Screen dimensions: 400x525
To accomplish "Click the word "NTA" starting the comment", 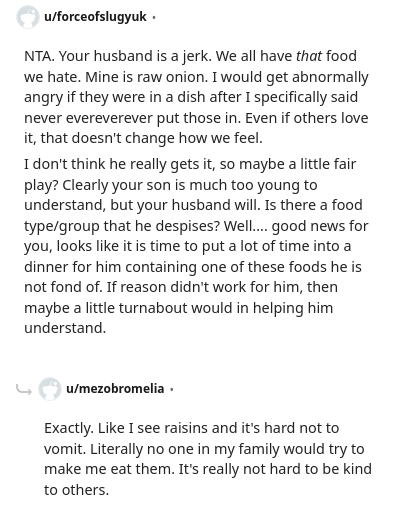I will [x=39, y=56].
